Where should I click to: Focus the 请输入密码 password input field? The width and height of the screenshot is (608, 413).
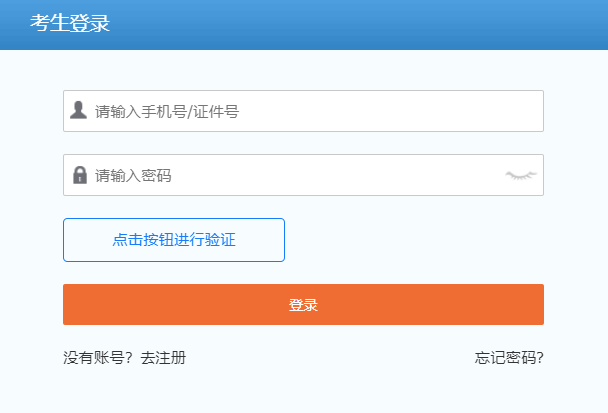click(x=303, y=175)
